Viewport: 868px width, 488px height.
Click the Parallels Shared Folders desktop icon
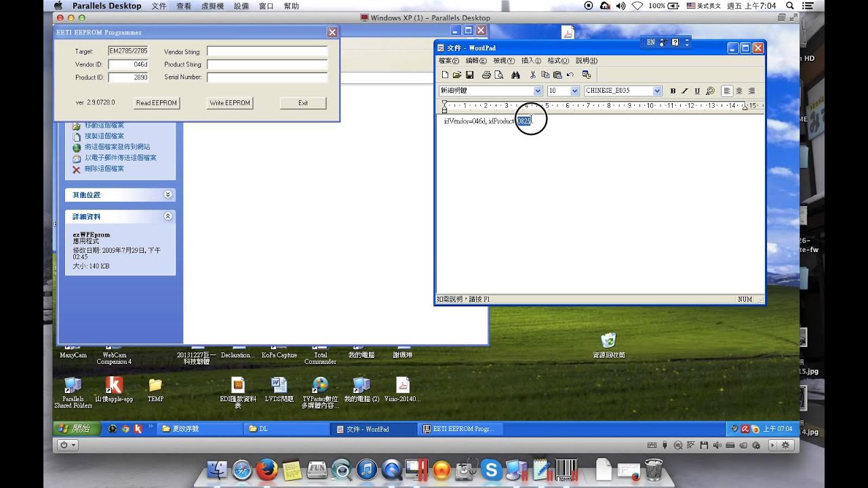[73, 392]
